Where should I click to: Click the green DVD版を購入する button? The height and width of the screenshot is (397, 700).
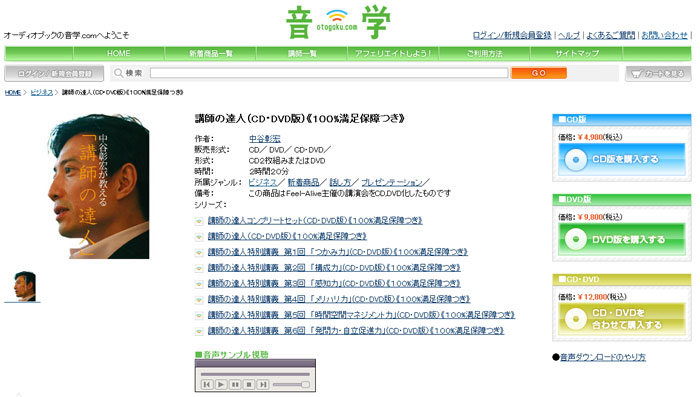(x=621, y=239)
